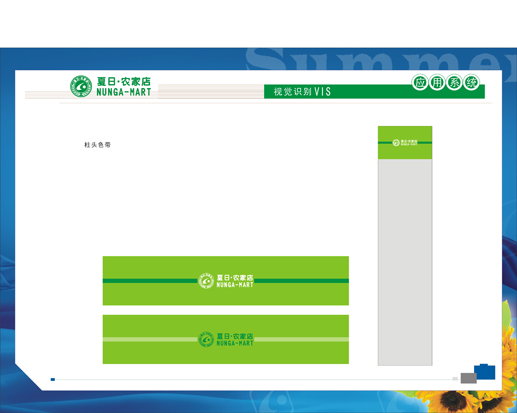Click the '系' circle badge

tap(454, 82)
